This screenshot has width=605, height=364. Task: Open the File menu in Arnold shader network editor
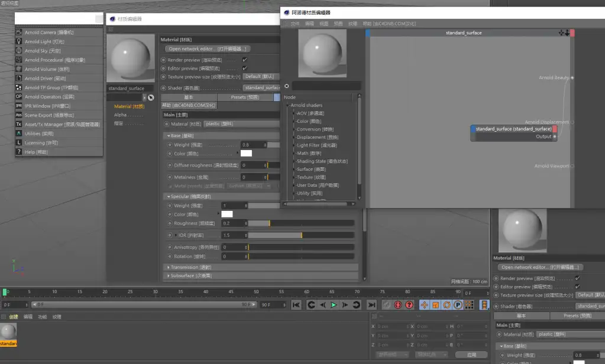point(295,24)
